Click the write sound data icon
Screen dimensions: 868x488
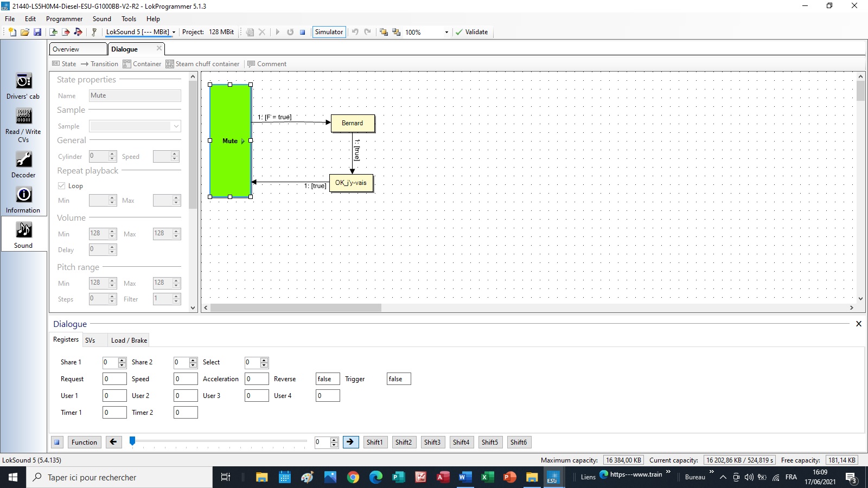click(x=78, y=32)
